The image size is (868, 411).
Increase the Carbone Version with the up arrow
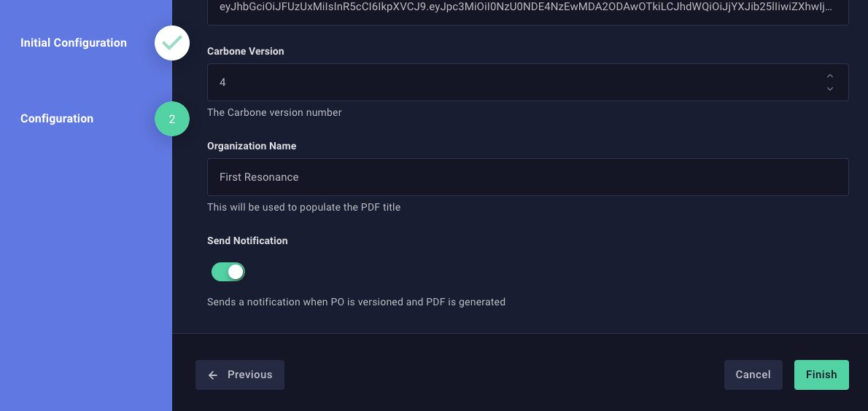point(829,76)
